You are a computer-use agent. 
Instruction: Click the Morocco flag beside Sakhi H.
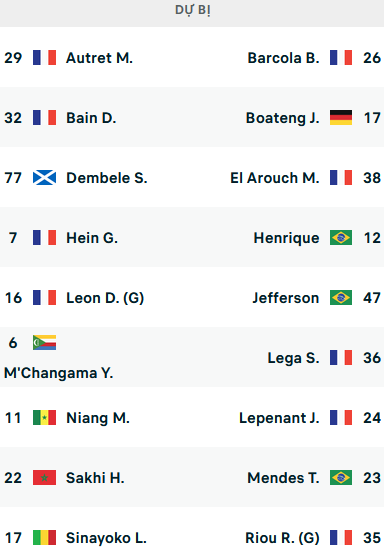click(x=44, y=478)
